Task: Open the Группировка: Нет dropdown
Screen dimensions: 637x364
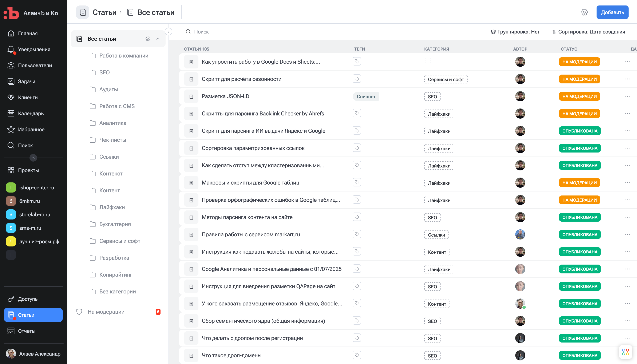Action: pyautogui.click(x=515, y=32)
